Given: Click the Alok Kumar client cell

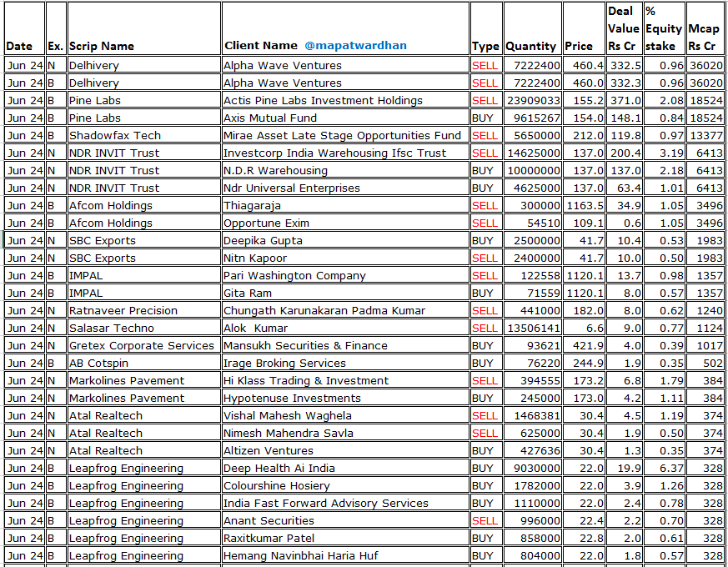Looking at the screenshot, I should [345, 328].
